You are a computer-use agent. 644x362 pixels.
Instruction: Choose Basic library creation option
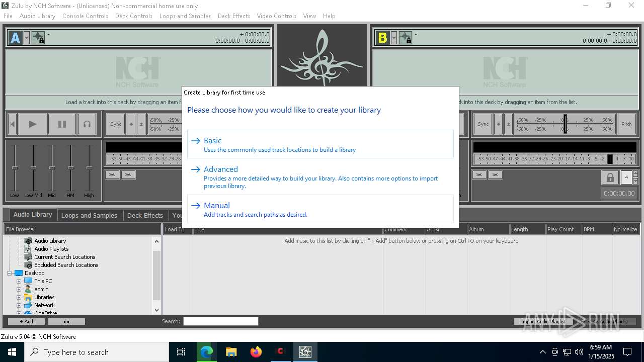(320, 144)
